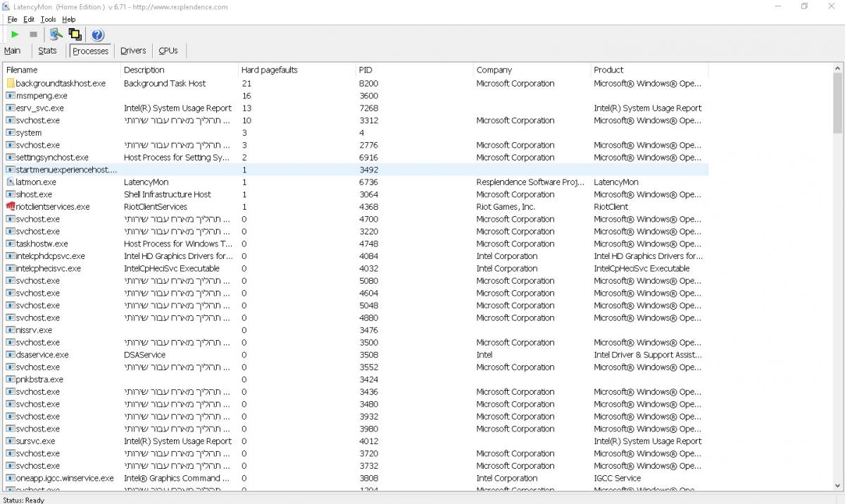This screenshot has width=845, height=504.
Task: Click the icon next to taskhostw.exe
Action: click(11, 244)
